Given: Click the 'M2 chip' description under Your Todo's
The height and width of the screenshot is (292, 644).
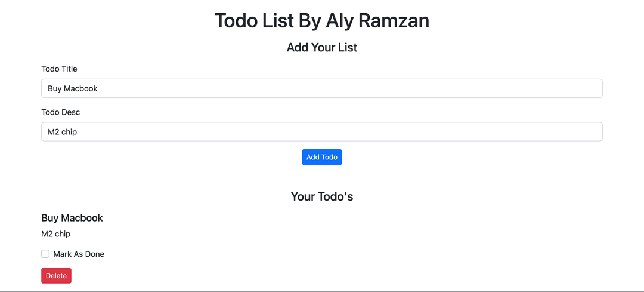Looking at the screenshot, I should [55, 233].
